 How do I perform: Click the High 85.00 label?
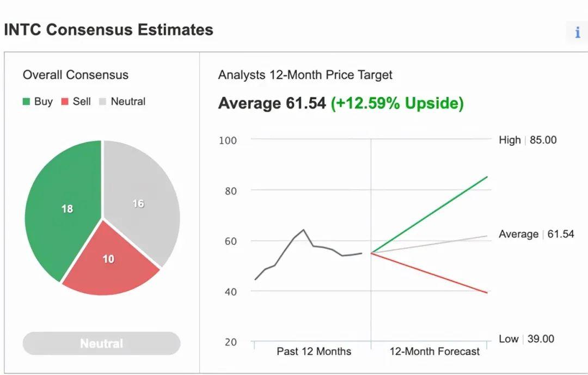[528, 140]
